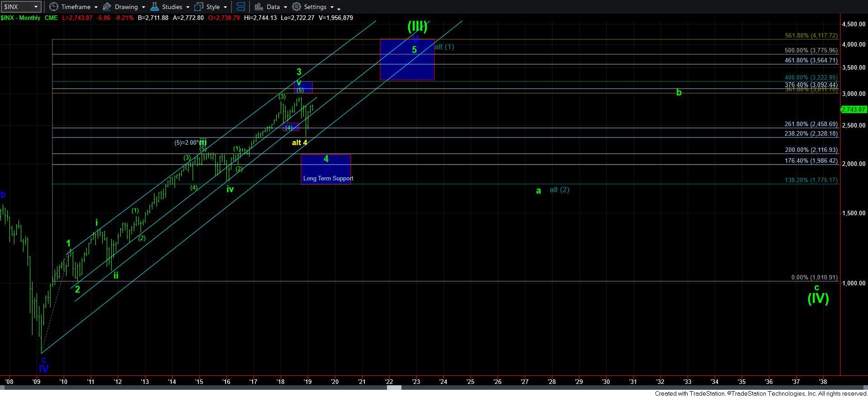Select the green (III) wave label
This screenshot has width=868, height=397.
pyautogui.click(x=417, y=26)
